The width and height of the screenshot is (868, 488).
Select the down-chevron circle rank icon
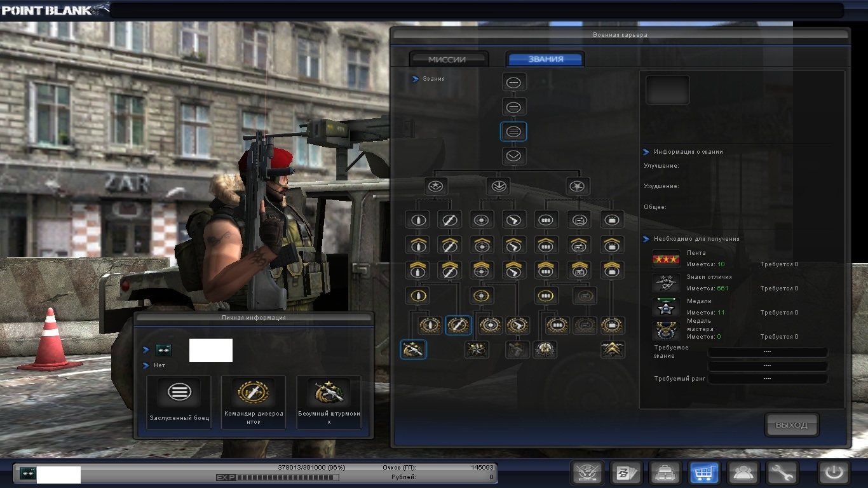pyautogui.click(x=514, y=156)
